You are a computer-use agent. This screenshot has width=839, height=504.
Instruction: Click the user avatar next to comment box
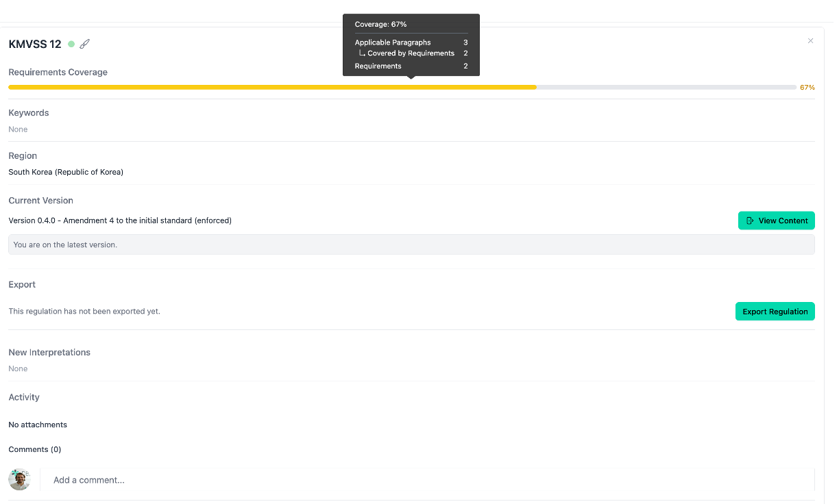tap(19, 480)
